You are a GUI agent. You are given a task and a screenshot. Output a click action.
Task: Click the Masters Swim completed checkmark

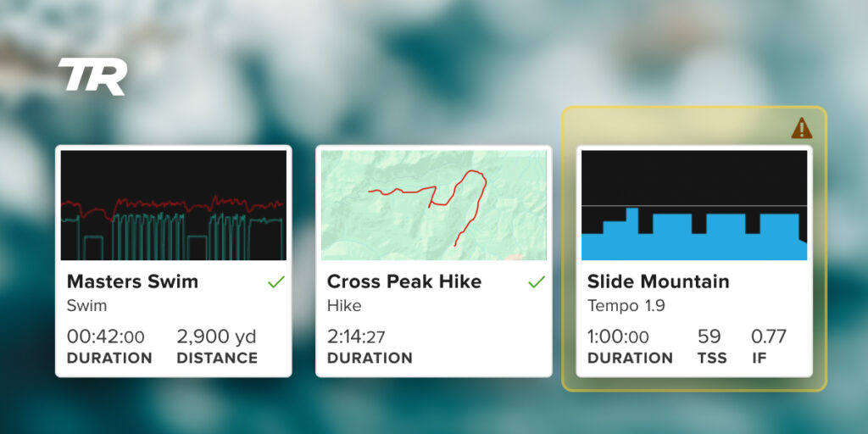coord(275,282)
